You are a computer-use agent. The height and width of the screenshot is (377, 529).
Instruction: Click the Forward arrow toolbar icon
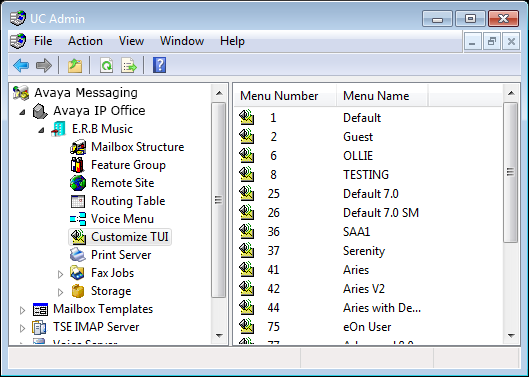pos(44,65)
